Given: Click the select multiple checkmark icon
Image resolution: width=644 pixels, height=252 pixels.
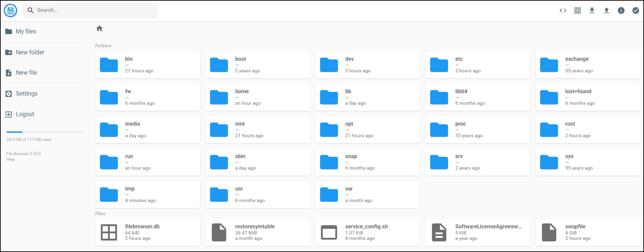Looking at the screenshot, I should pos(636,10).
